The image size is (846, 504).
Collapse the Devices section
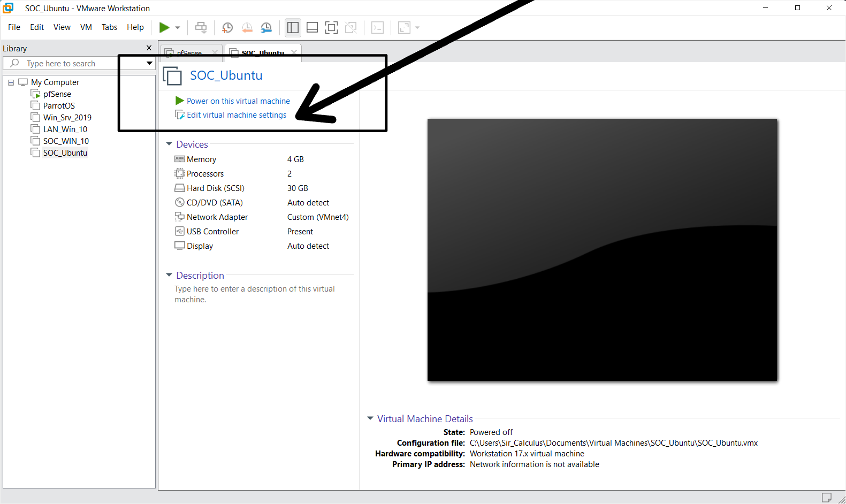click(x=169, y=144)
